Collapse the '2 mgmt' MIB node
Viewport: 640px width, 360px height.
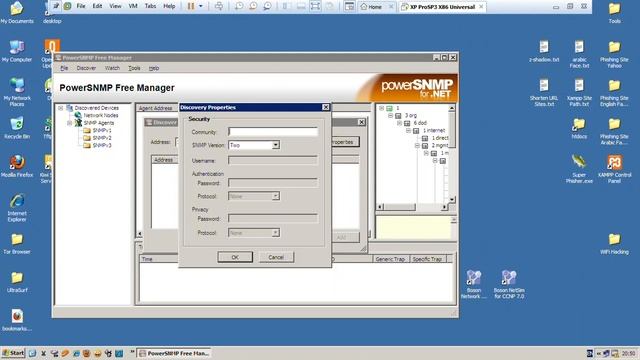tap(417, 145)
